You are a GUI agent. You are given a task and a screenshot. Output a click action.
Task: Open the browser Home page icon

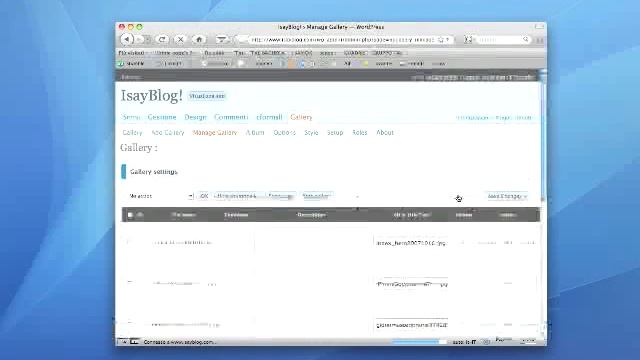(199, 39)
